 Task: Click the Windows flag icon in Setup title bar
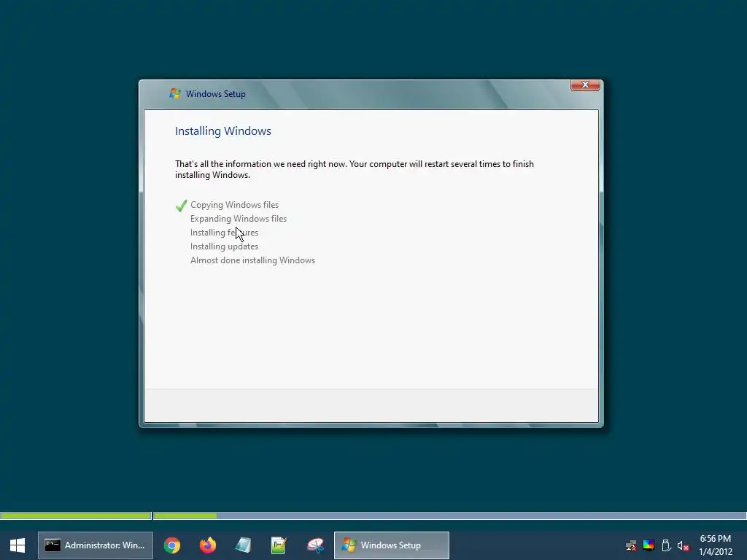click(x=175, y=93)
